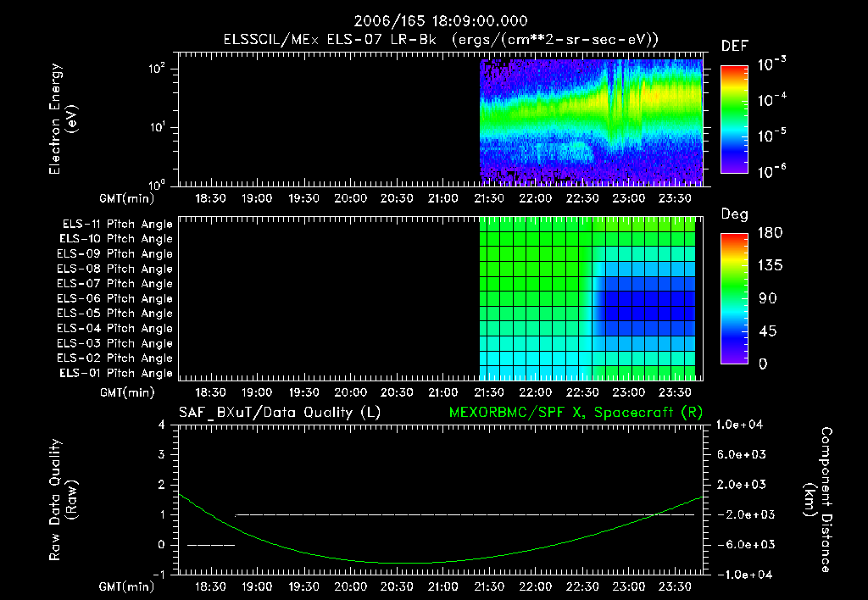The image size is (868, 600).
Task: Click the 180 value on Deg scale
Action: point(770,232)
